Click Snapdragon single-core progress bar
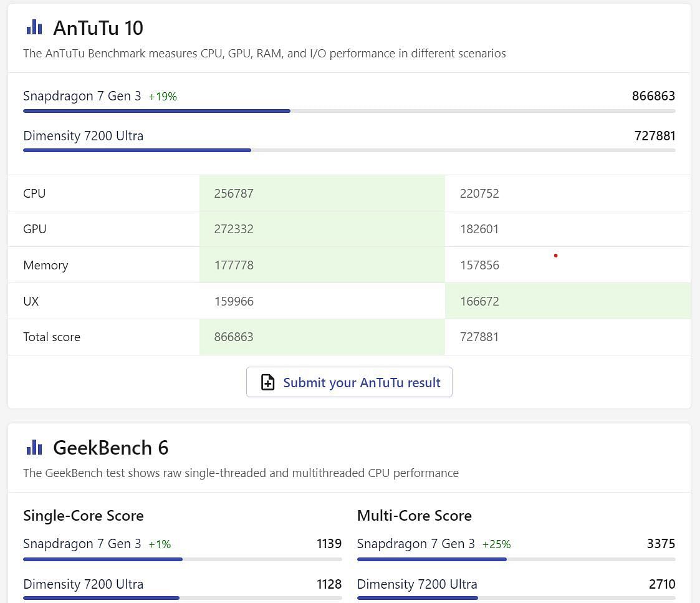This screenshot has height=603, width=700. pos(103,559)
